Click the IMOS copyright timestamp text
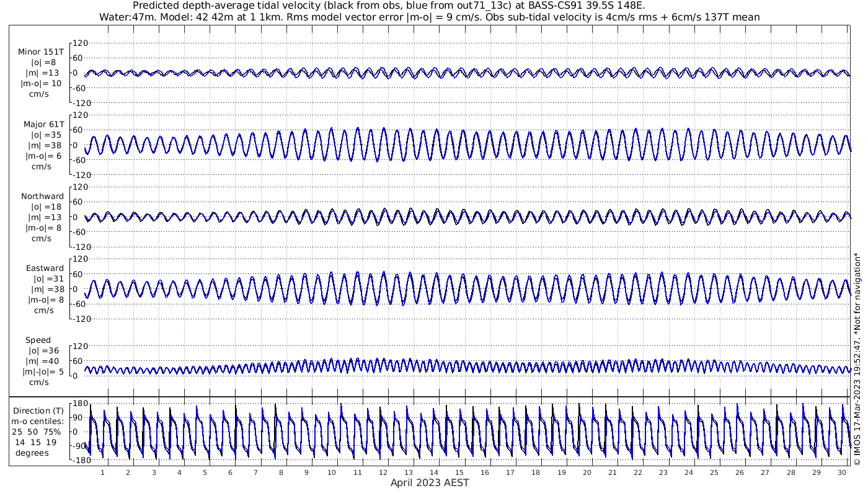This screenshot has height=496, width=868. [x=857, y=358]
